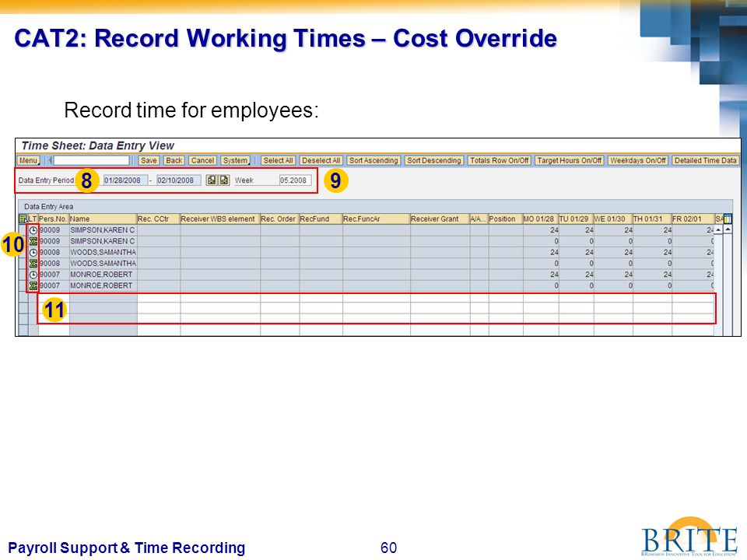Click the Rec. CCtr column header
This screenshot has height=560, width=747.
pos(159,219)
